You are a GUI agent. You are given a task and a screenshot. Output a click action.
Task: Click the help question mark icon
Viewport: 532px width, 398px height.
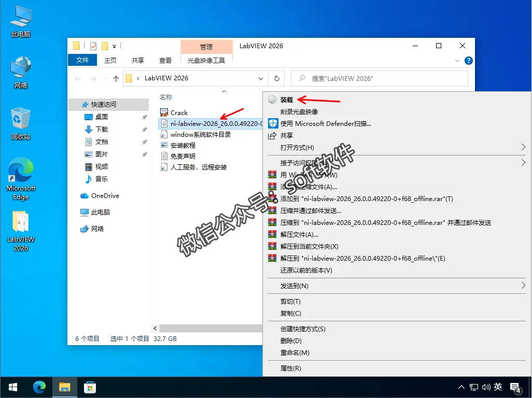click(469, 61)
